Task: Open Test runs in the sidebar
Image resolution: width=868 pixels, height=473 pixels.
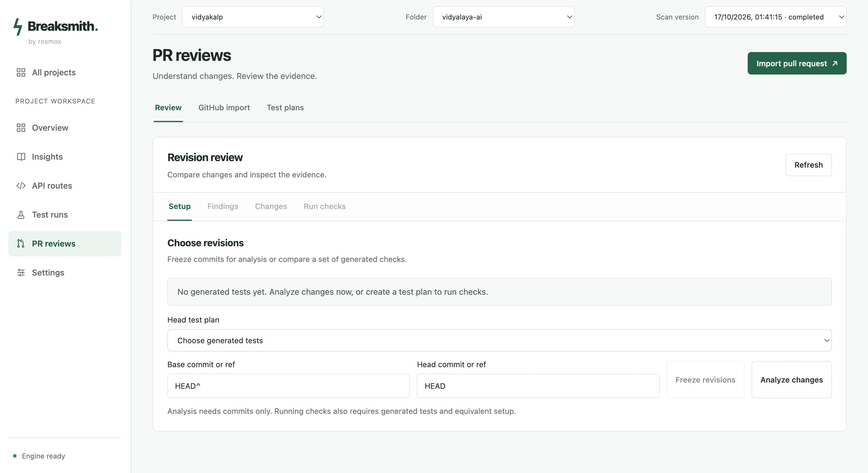Action: [x=65, y=215]
